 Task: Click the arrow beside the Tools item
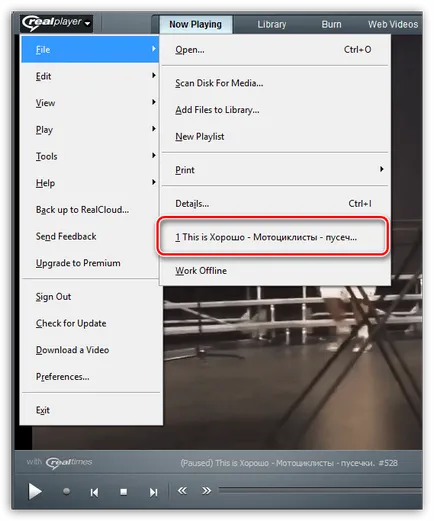tap(154, 155)
